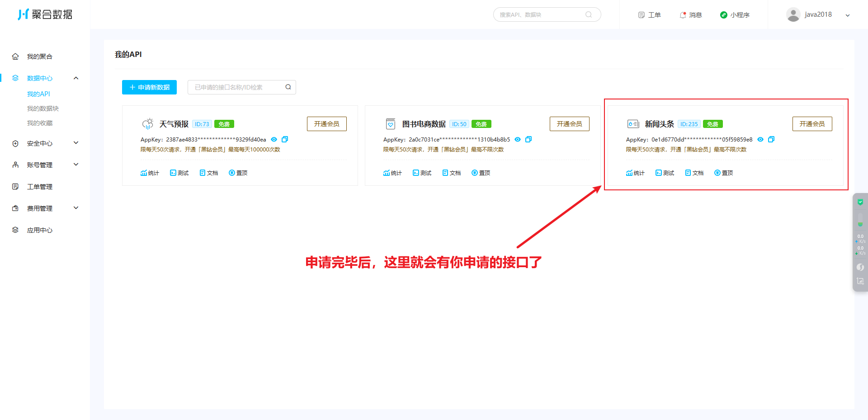
Task: Click the search magnifier in top bar
Action: pos(589,14)
